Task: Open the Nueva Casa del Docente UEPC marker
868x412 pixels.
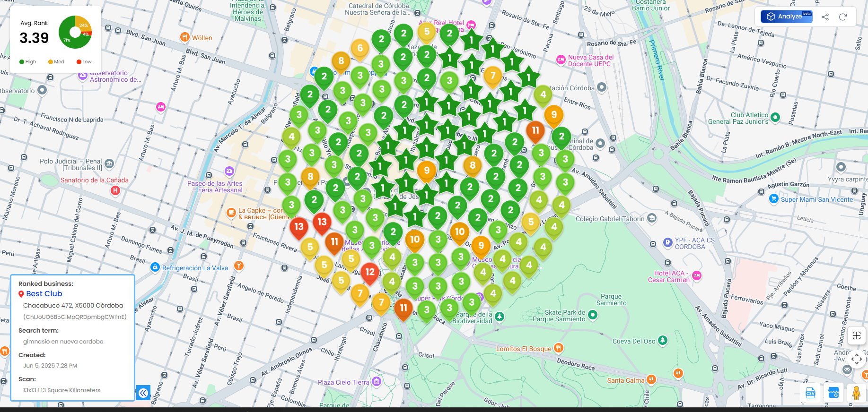Action: coord(561,60)
